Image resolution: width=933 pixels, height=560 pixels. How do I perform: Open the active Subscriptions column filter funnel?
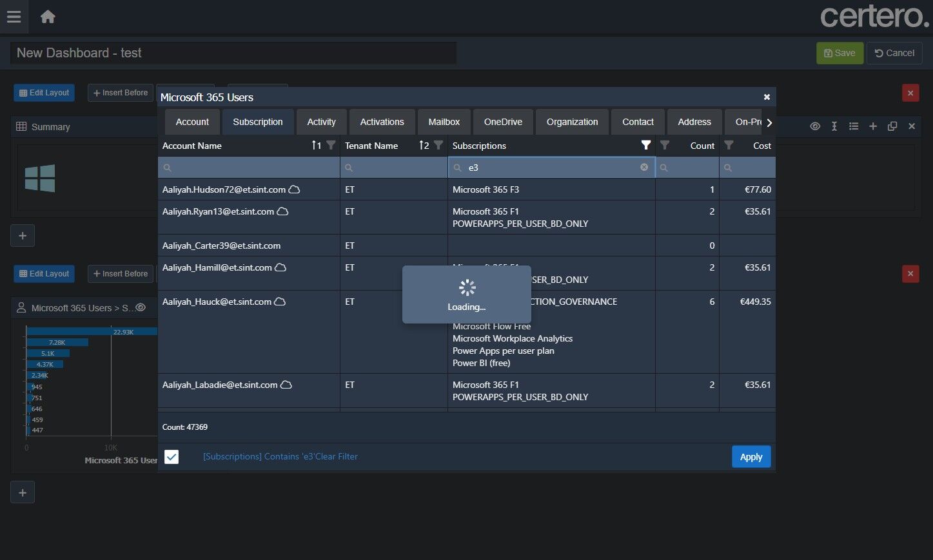[x=645, y=145]
